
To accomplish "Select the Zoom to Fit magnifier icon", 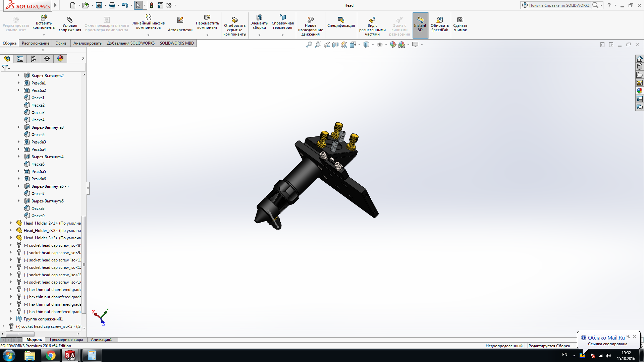I will coord(309,45).
